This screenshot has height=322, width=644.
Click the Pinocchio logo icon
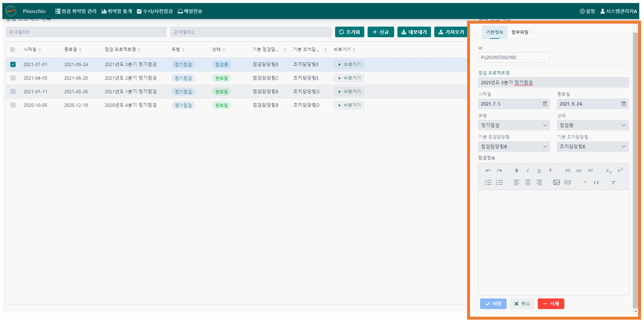11,11
